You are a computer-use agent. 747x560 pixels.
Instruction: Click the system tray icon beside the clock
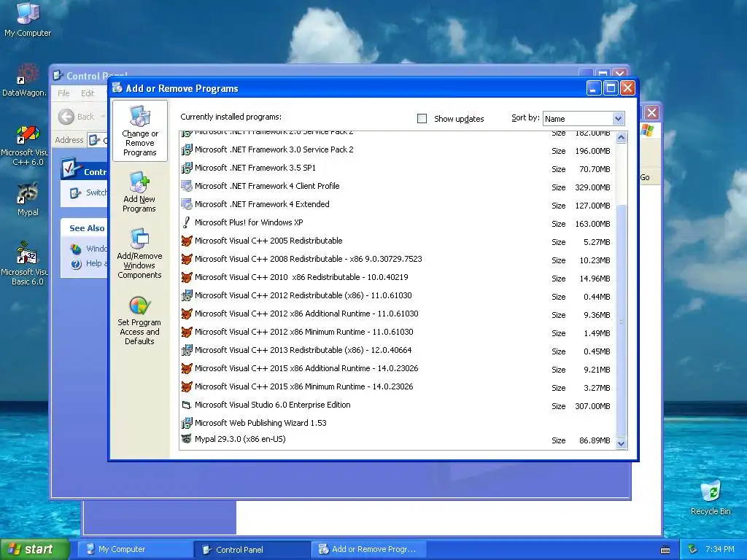click(693, 549)
